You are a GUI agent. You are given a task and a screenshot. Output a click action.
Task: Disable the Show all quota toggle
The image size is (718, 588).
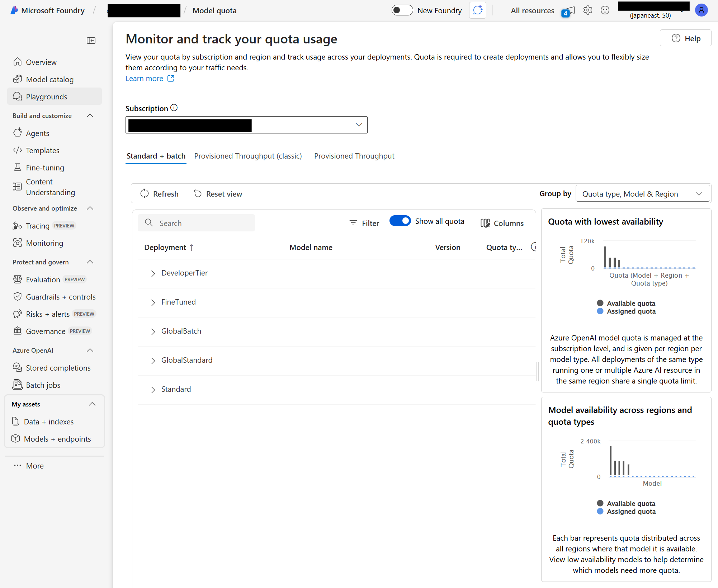tap(400, 221)
